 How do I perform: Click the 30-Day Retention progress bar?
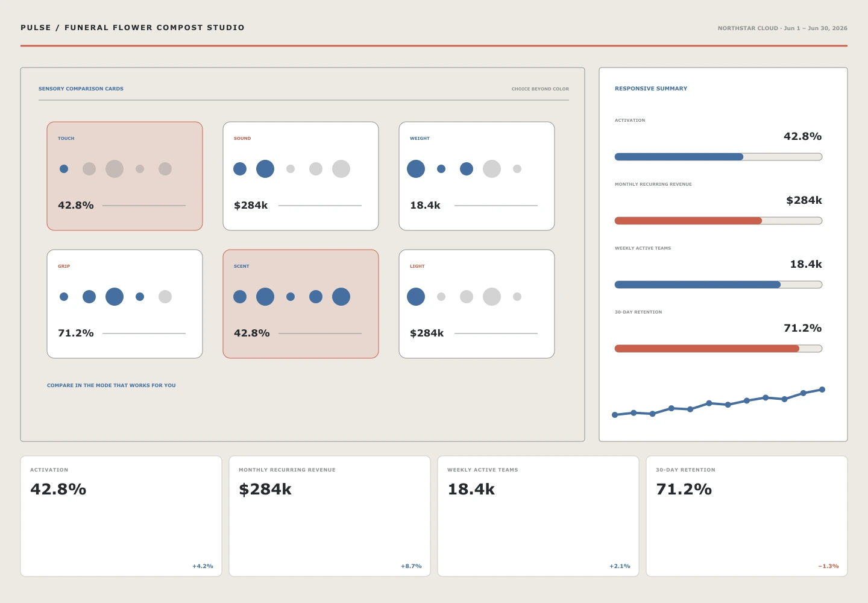click(719, 349)
